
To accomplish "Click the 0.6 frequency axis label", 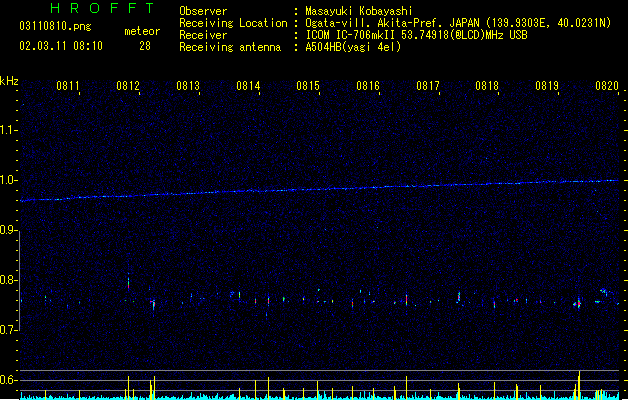I will coord(8,380).
